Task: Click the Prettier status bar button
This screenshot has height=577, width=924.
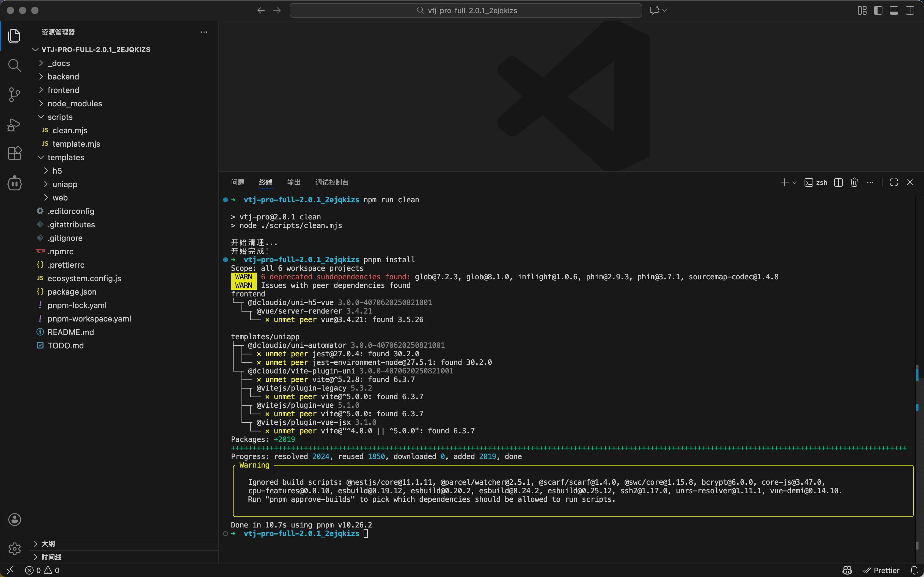Action: pyautogui.click(x=882, y=570)
